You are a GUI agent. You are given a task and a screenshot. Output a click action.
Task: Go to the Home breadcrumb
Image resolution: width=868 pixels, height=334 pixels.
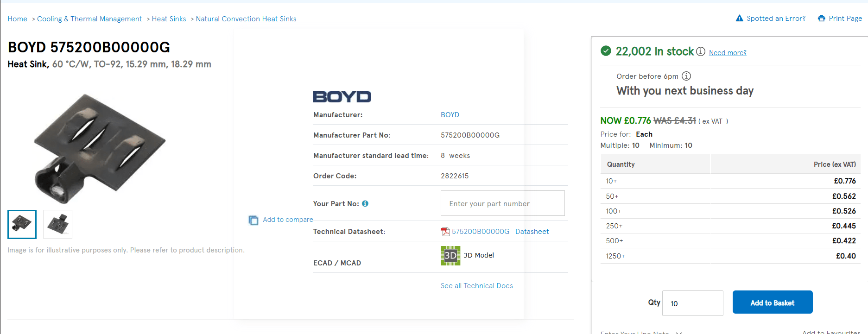(18, 19)
